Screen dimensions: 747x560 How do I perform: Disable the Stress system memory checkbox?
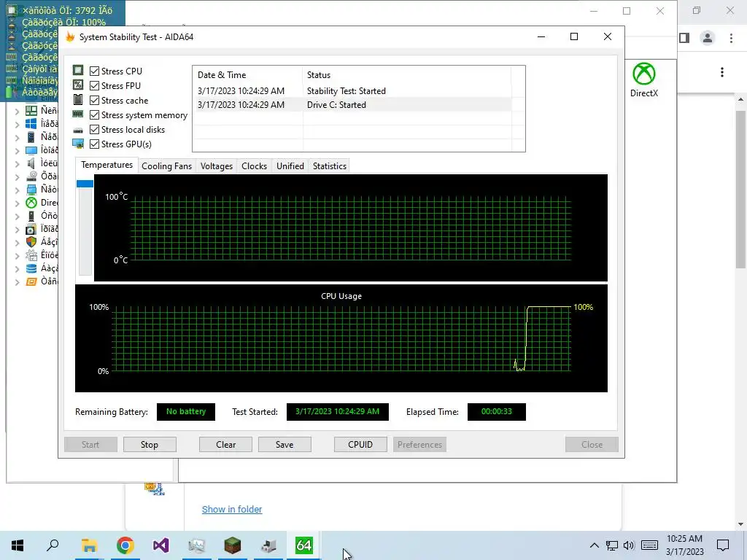click(94, 114)
